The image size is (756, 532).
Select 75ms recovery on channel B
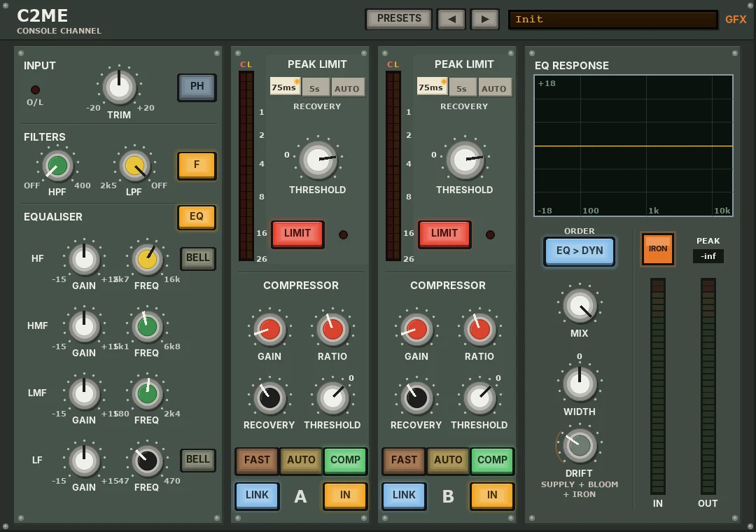[432, 87]
